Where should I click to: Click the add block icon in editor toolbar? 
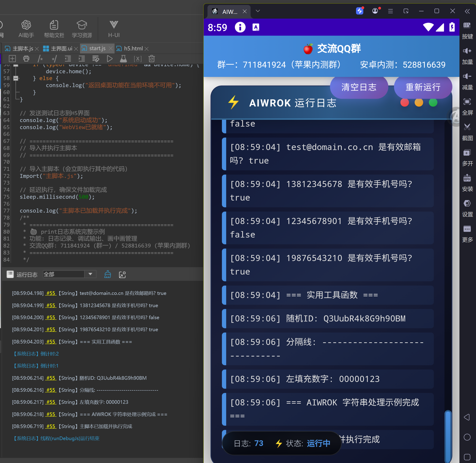[12, 59]
